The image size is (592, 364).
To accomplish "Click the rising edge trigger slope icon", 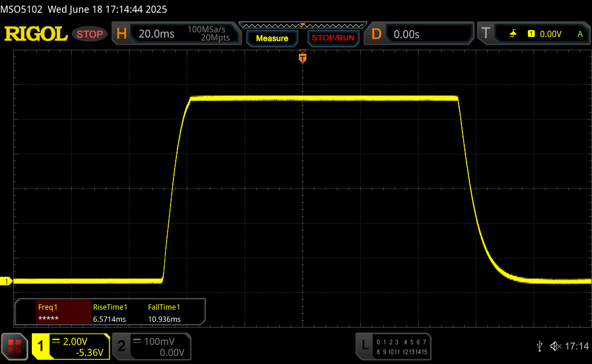I will pyautogui.click(x=513, y=34).
